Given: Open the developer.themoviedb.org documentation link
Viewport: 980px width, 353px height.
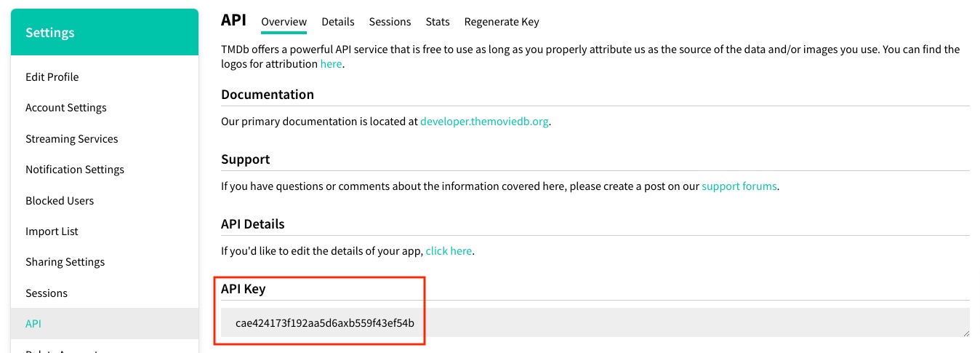Looking at the screenshot, I should tap(483, 122).
